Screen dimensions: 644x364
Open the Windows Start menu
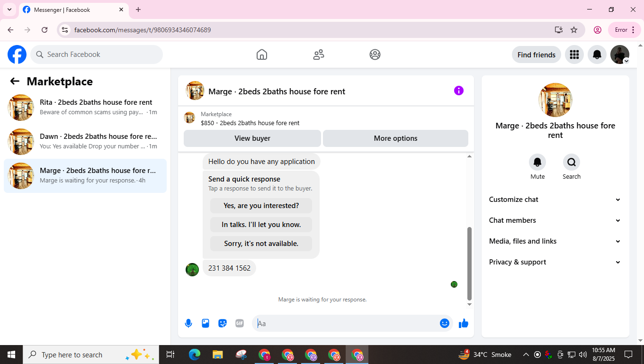[x=11, y=355]
